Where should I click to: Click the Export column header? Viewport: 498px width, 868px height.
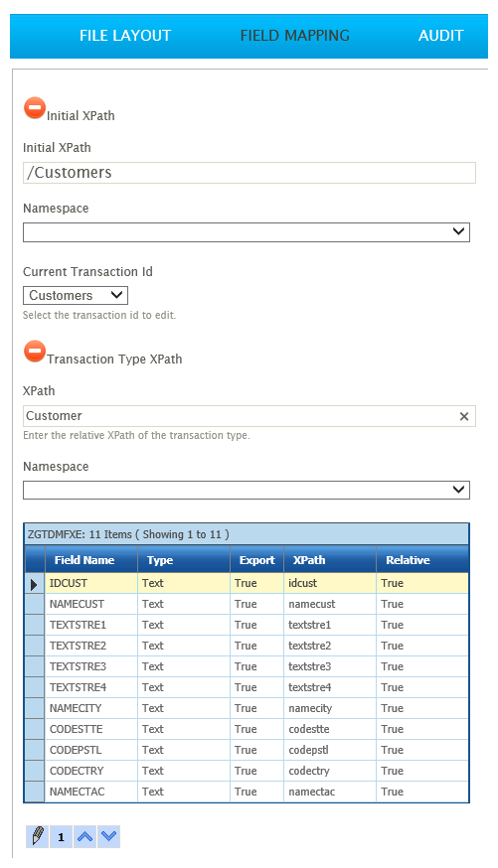(257, 560)
